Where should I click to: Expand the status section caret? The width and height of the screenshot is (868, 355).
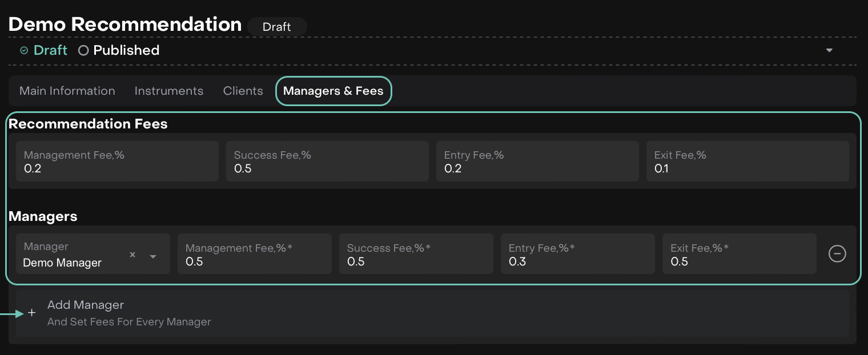click(829, 50)
